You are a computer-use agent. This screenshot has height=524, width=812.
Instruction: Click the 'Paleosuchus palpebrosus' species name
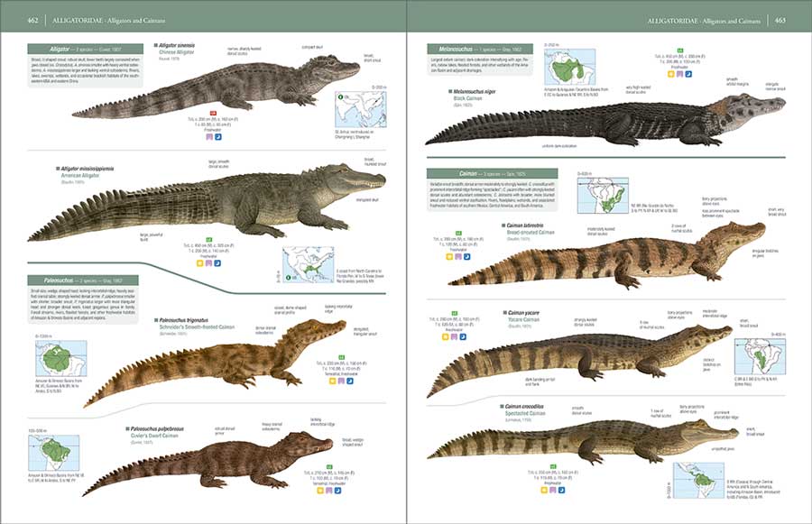coord(157,428)
